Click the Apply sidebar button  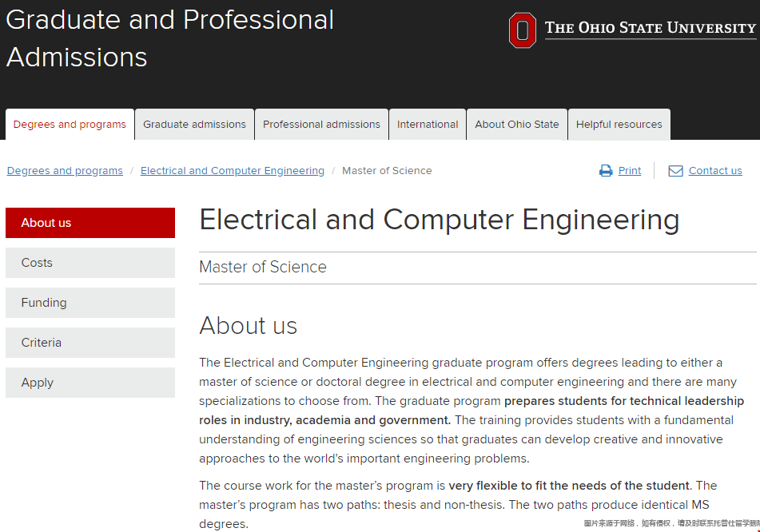point(90,383)
